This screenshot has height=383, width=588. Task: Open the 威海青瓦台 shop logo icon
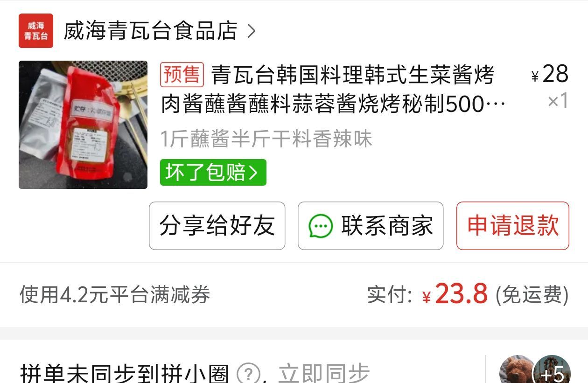pyautogui.click(x=36, y=31)
